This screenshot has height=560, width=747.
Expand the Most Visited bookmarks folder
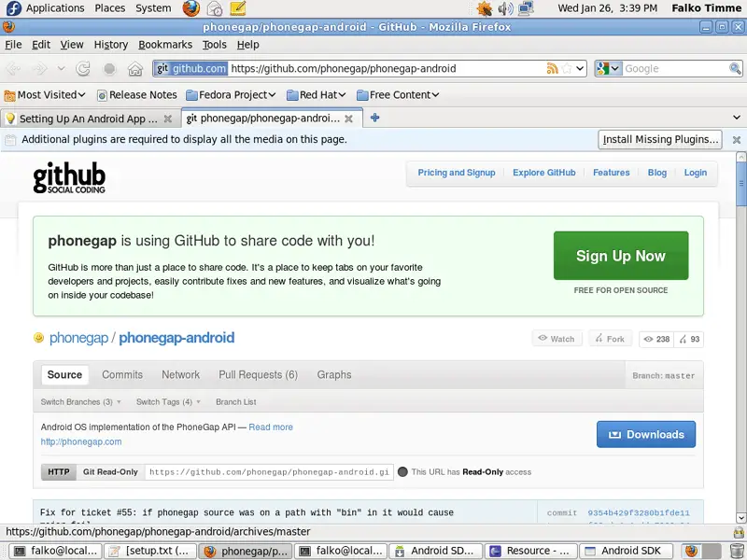[x=45, y=95]
